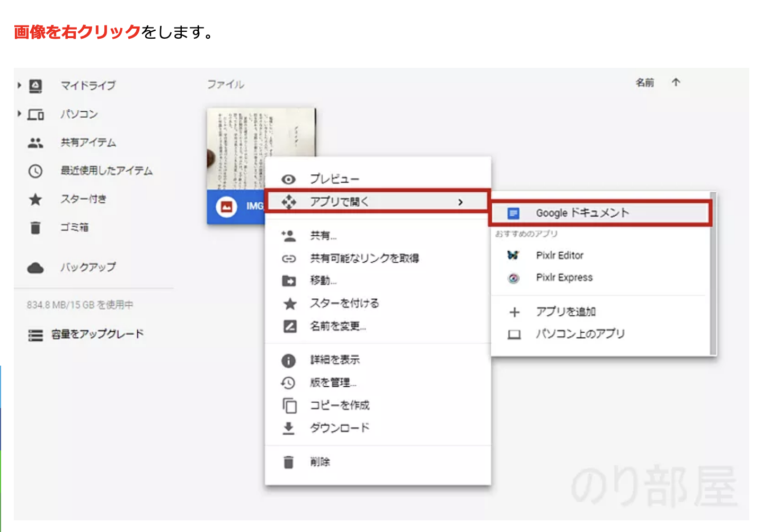This screenshot has width=780, height=532.
Task: Choose コピーを作成 entry
Action: point(377,405)
